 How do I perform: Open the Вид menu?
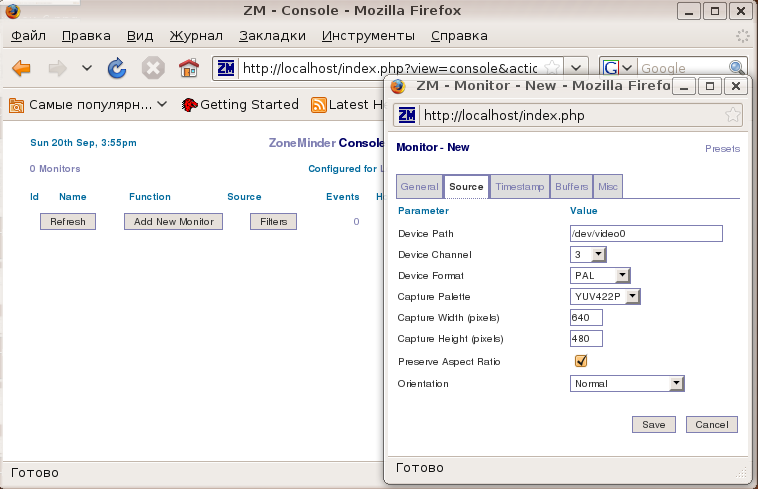[140, 36]
